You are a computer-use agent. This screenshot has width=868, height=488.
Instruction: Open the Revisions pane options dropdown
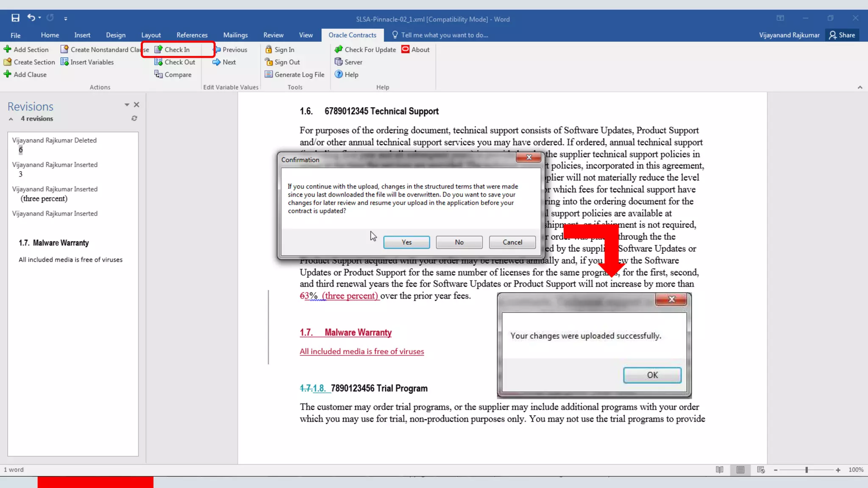(x=127, y=105)
